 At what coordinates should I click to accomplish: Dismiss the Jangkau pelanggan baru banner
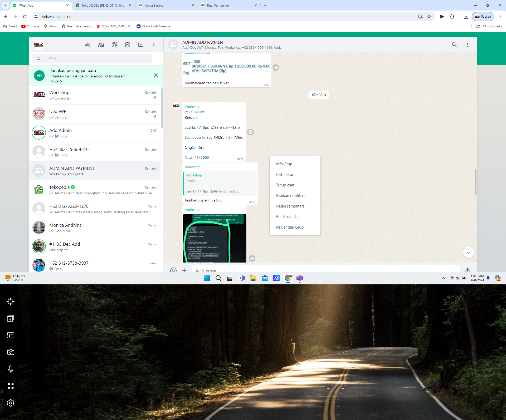point(156,76)
